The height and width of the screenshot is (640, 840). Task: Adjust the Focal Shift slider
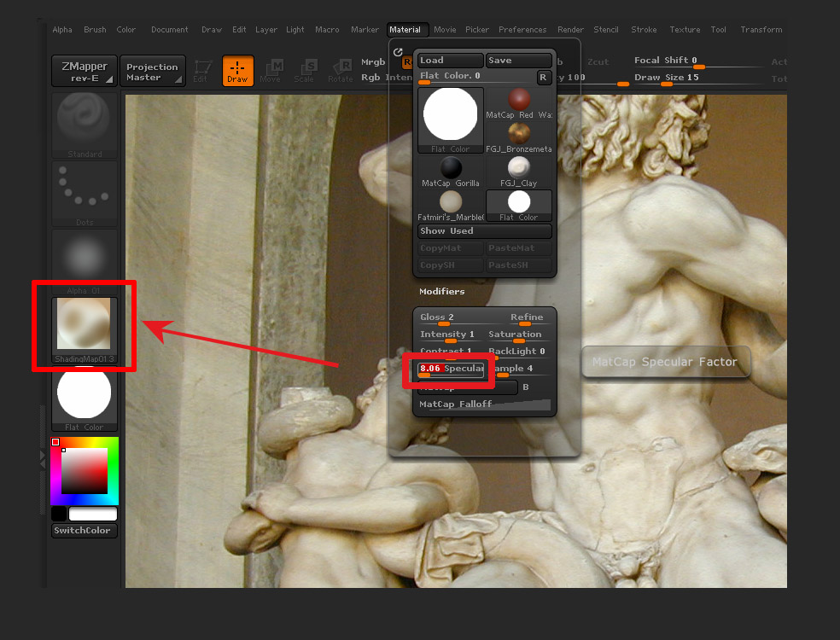pyautogui.click(x=699, y=62)
